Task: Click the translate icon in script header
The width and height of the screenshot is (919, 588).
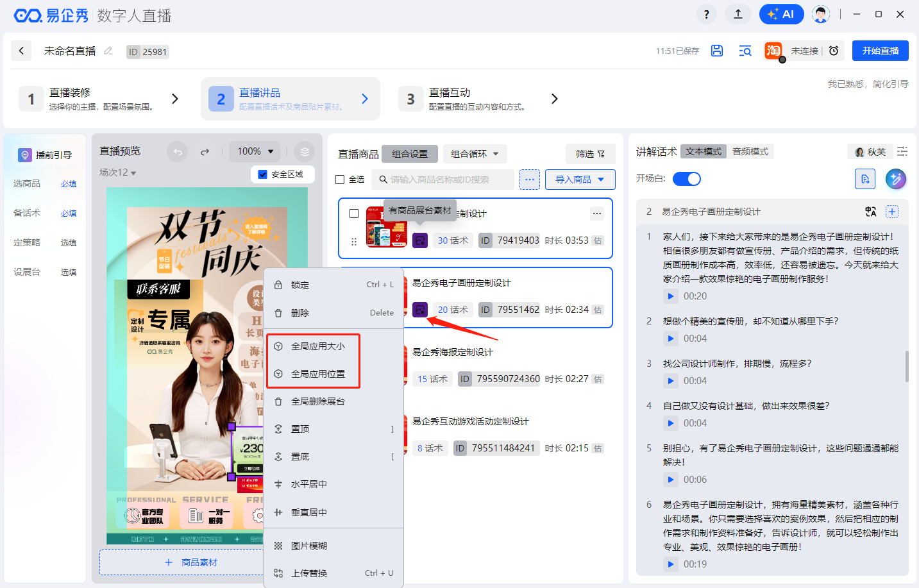Action: pos(870,212)
